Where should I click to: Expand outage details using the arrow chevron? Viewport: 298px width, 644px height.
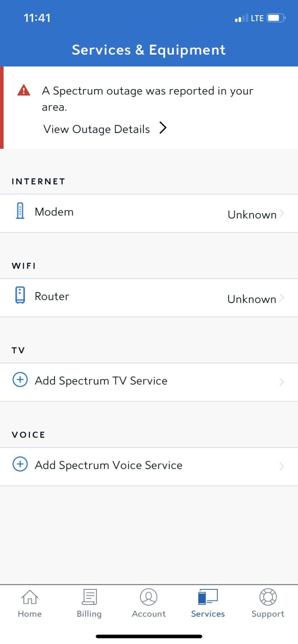(x=163, y=128)
